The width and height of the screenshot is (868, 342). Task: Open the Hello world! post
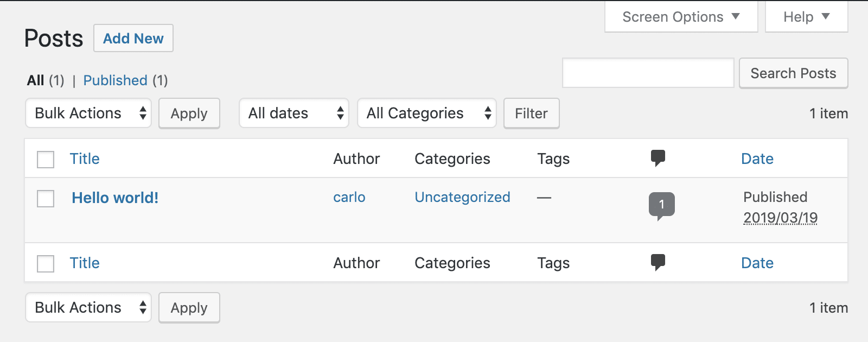pyautogui.click(x=116, y=198)
